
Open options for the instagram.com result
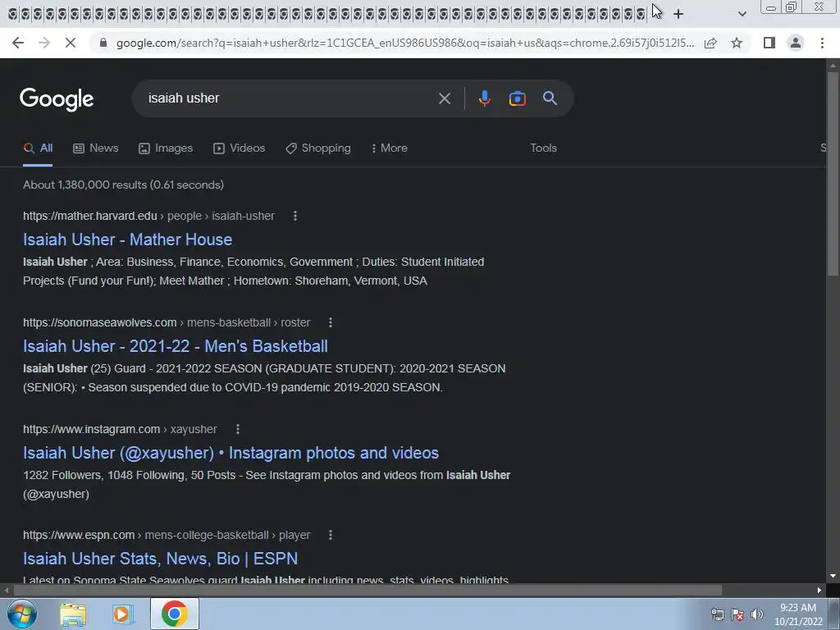point(238,429)
